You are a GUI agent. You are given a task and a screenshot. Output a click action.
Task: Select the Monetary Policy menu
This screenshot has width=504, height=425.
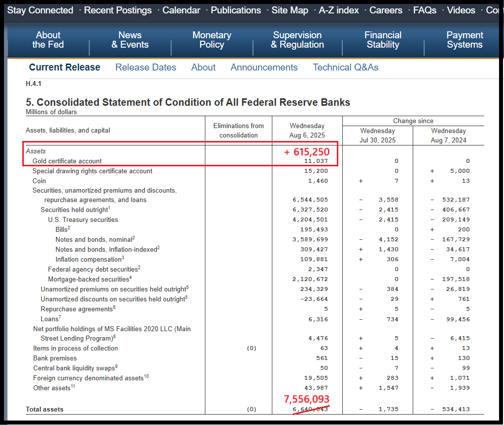212,40
